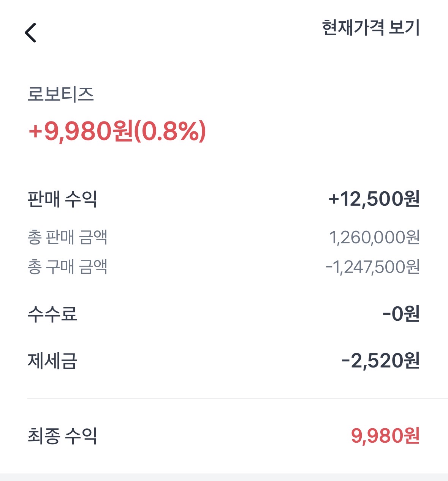Tap the 1,260,000원 total sale amount
The image size is (448, 481).
point(374,237)
